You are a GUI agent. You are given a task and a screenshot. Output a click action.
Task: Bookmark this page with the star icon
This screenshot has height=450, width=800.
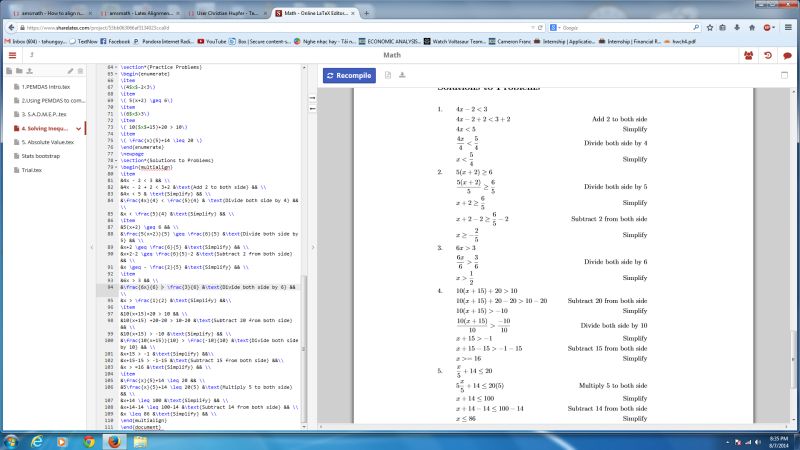(710, 28)
